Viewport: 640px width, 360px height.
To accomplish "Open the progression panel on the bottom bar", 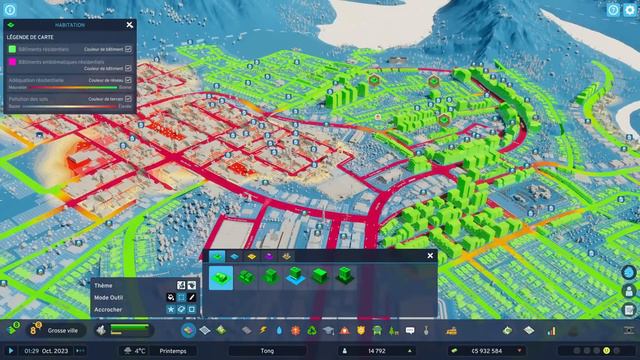I will tap(13, 329).
